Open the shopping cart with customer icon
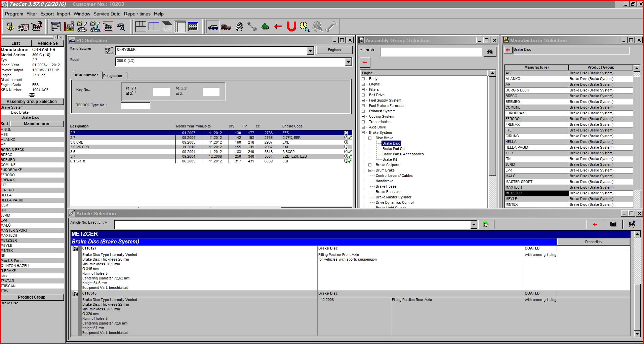 click(37, 27)
